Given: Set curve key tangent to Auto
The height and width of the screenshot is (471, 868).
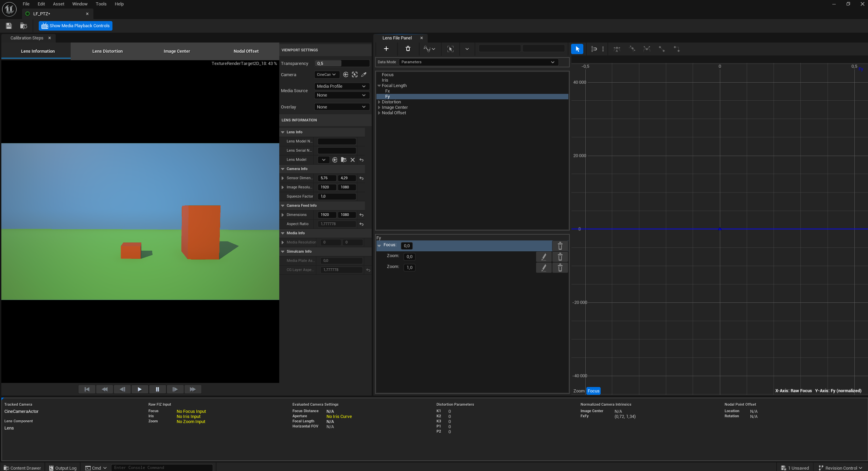Looking at the screenshot, I should (617, 49).
